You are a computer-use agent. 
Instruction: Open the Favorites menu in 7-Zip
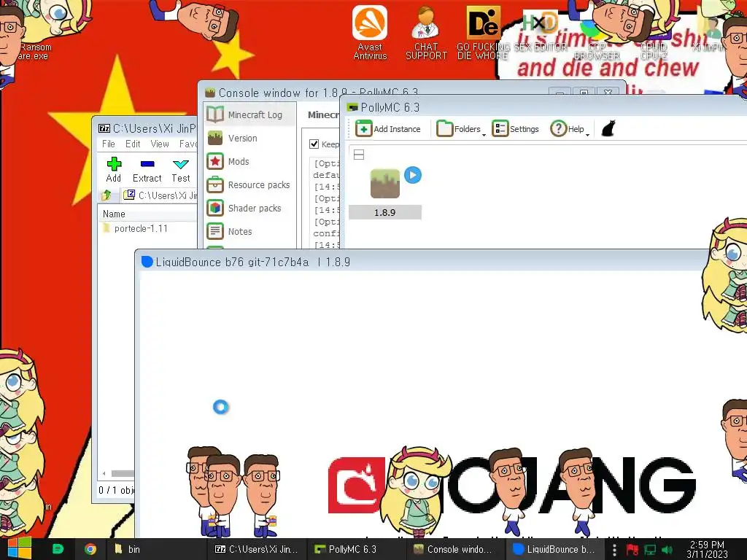pyautogui.click(x=189, y=144)
